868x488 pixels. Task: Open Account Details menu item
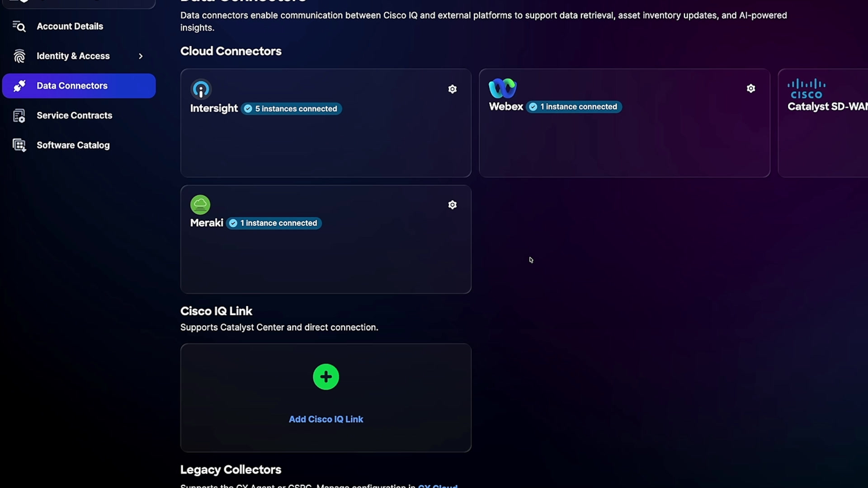(x=79, y=26)
